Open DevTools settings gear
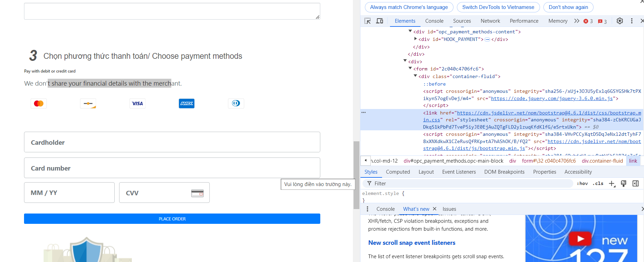The width and height of the screenshot is (644, 262). pos(620,21)
